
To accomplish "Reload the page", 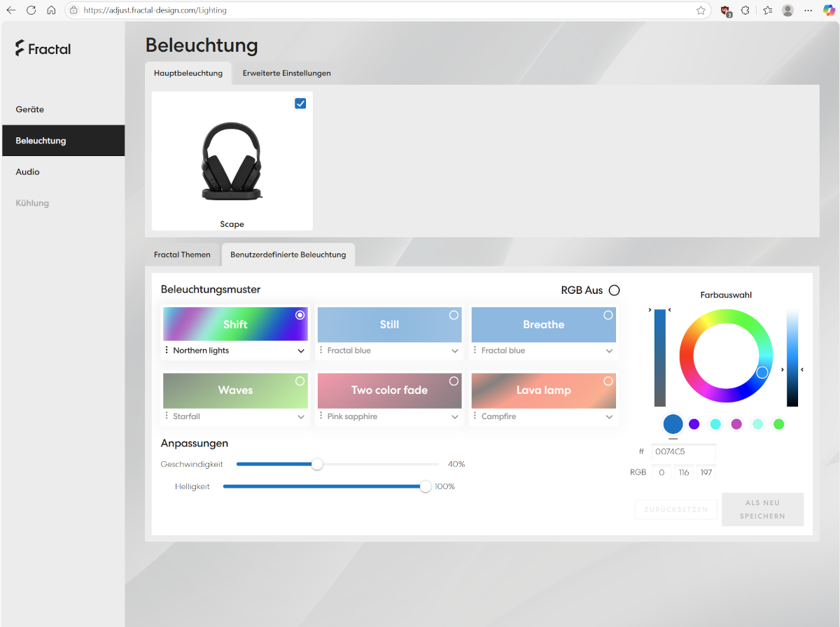I will [31, 10].
